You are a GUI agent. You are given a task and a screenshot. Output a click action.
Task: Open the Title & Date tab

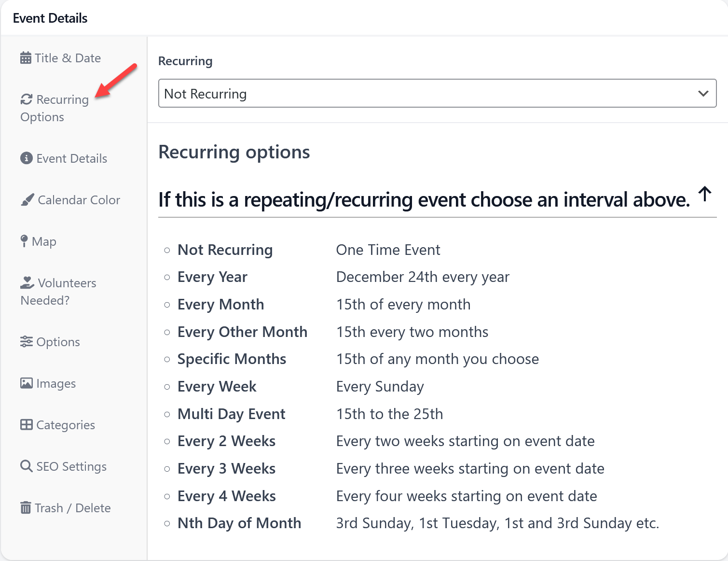pos(68,58)
